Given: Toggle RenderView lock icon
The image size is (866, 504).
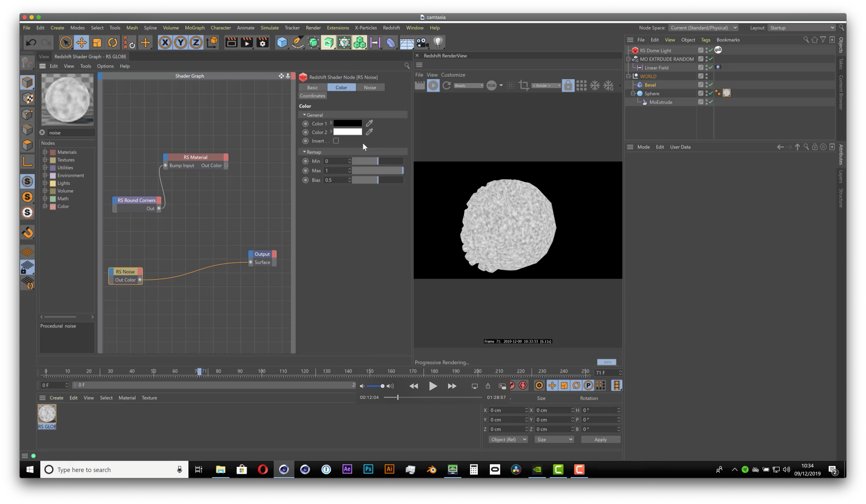Looking at the screenshot, I should click(568, 86).
